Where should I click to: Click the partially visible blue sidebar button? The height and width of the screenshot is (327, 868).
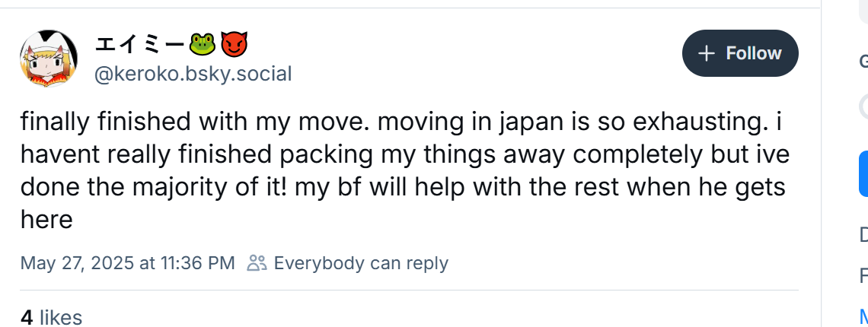pyautogui.click(x=863, y=173)
